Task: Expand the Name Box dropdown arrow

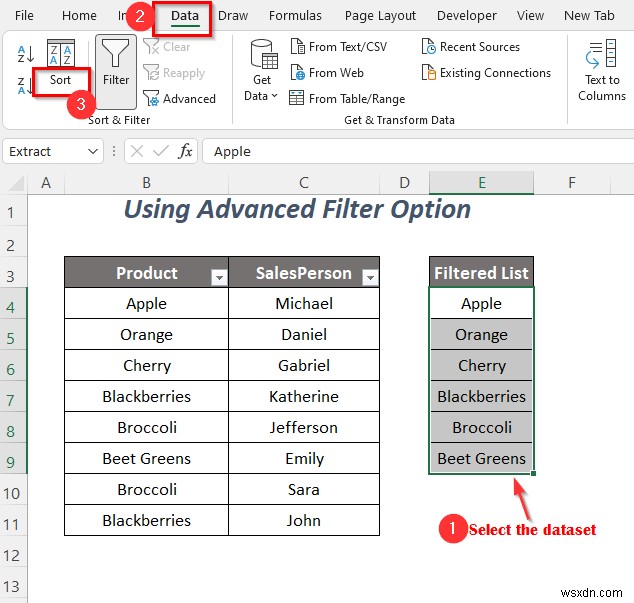Action: (93, 152)
